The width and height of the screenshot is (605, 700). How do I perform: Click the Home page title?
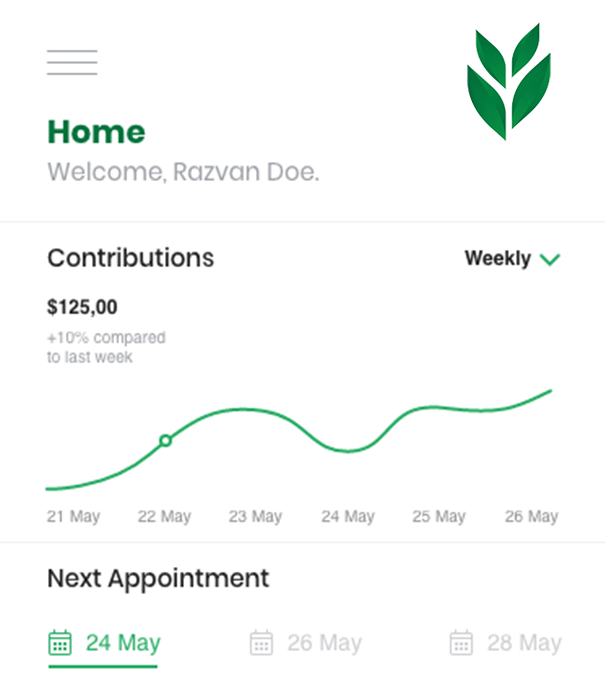click(x=96, y=132)
